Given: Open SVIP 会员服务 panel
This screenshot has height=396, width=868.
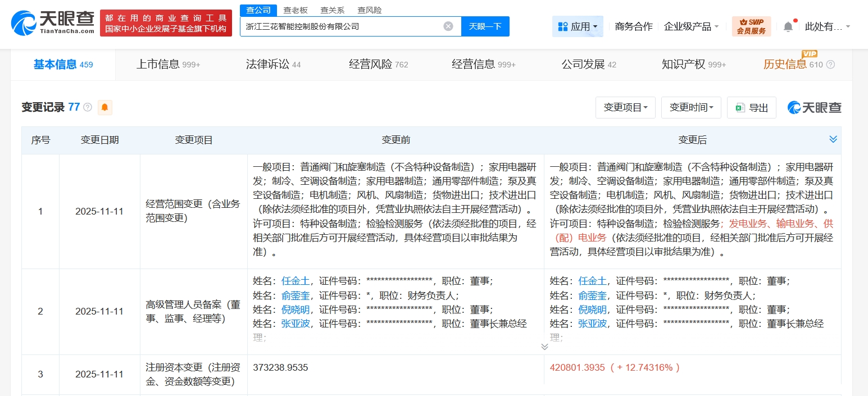Looking at the screenshot, I should [752, 26].
